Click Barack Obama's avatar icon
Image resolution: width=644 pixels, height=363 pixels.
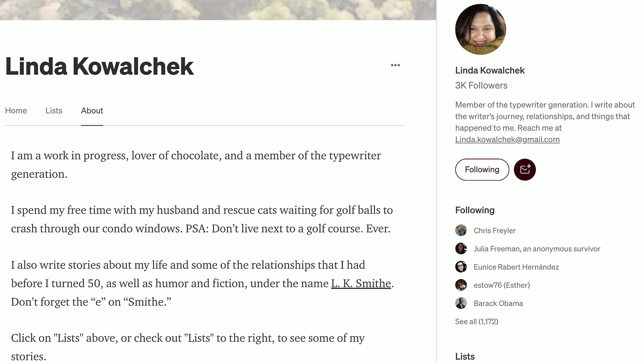coord(461,303)
